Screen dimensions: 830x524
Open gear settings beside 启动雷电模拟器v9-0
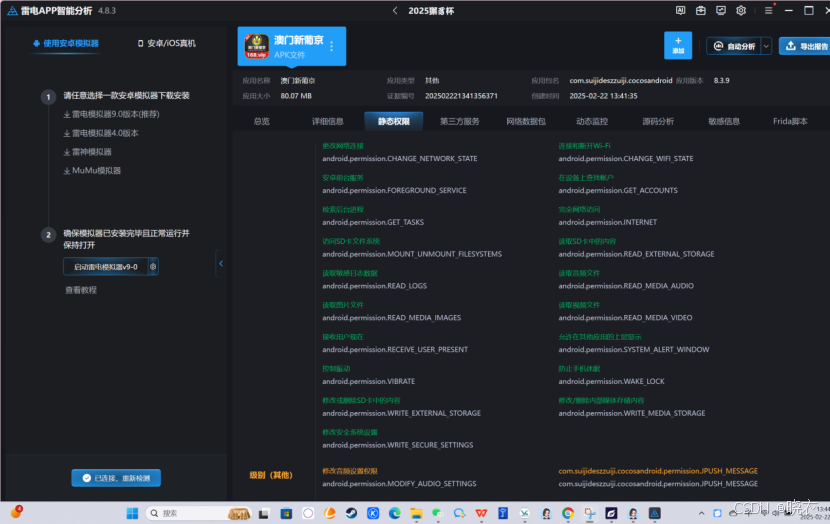153,267
